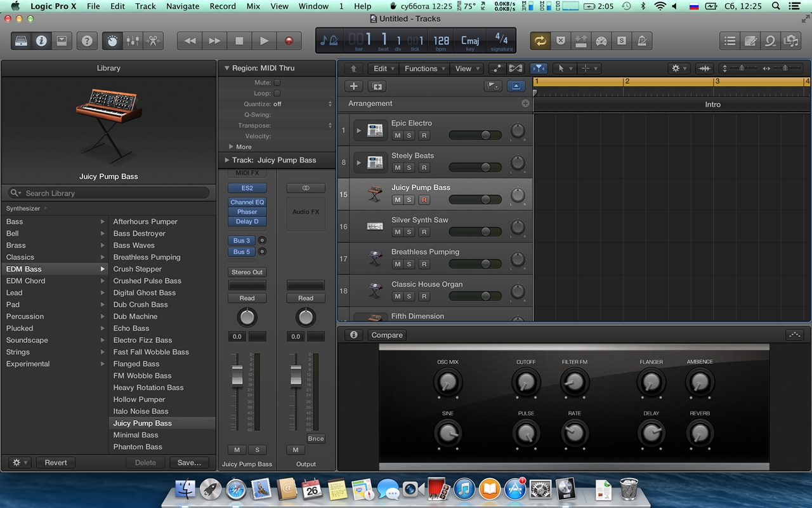
Task: Start playback with the Play button
Action: tap(264, 41)
